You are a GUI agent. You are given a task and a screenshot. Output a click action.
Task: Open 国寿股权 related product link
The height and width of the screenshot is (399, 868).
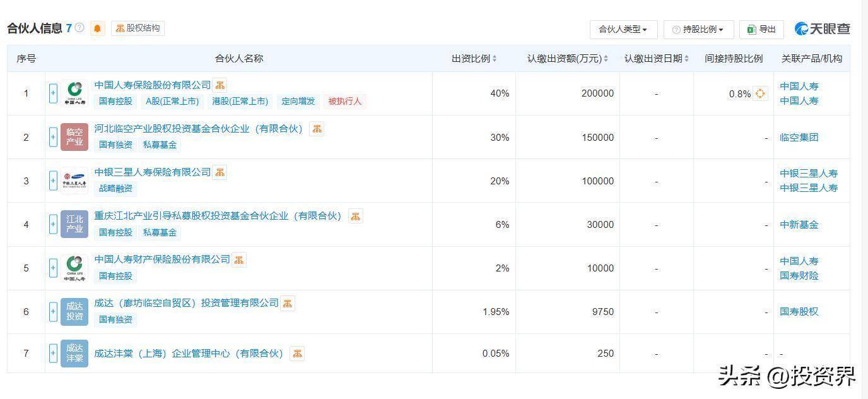[x=799, y=311]
